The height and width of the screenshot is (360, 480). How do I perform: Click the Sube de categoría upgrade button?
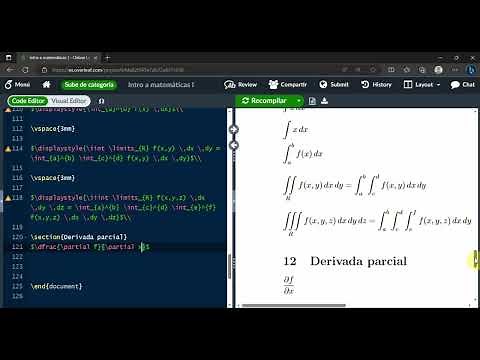point(89,85)
